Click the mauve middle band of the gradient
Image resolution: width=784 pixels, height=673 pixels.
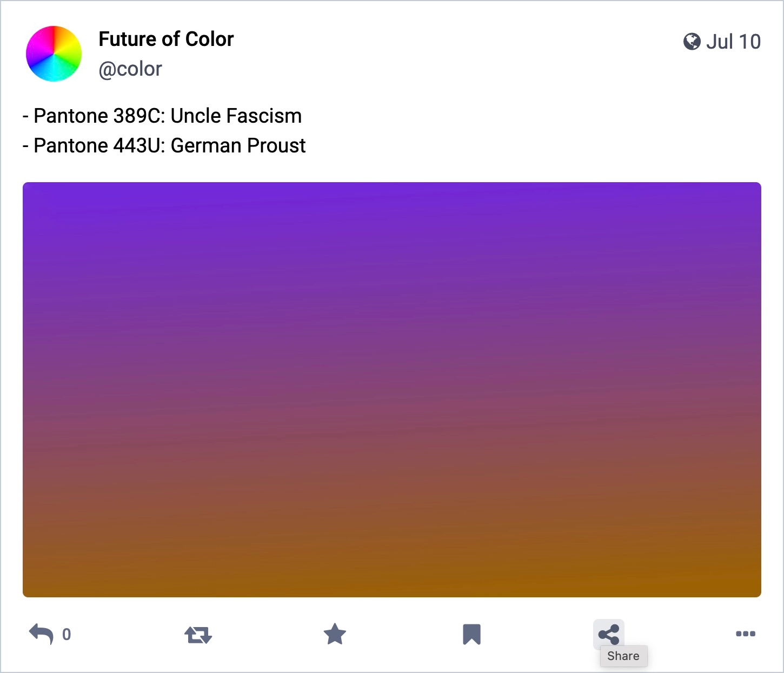coord(392,400)
